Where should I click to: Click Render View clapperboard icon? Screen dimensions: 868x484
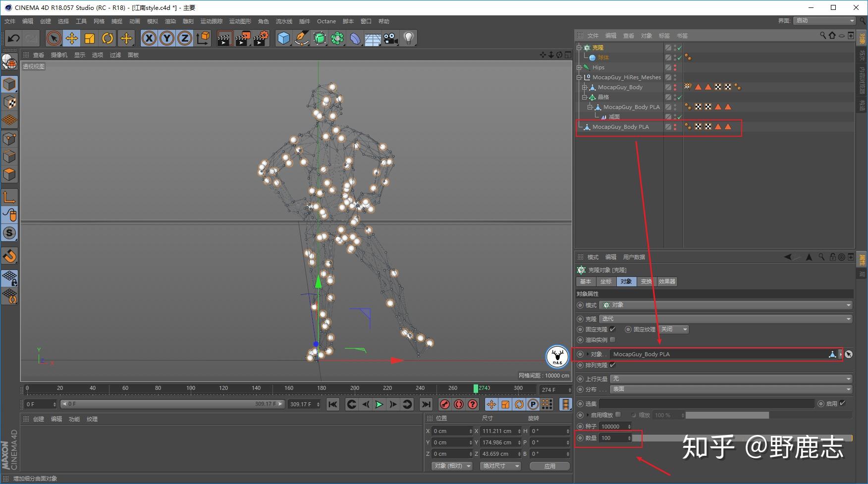[224, 38]
